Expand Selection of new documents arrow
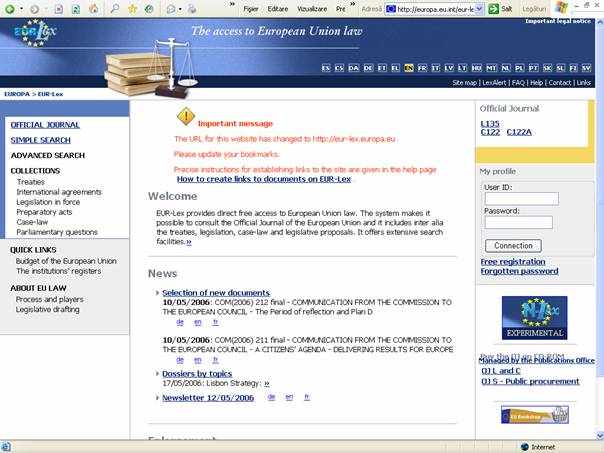604x453 pixels. [x=157, y=293]
